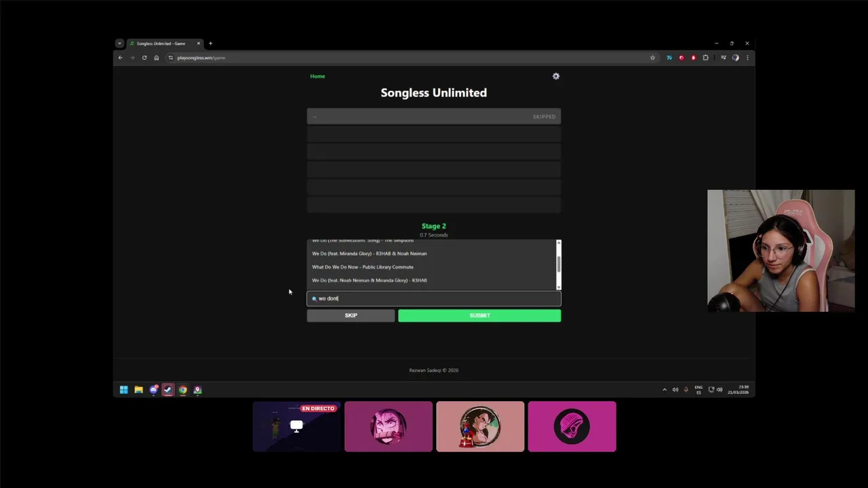Open the Extensions puzzle icon

pyautogui.click(x=706, y=58)
